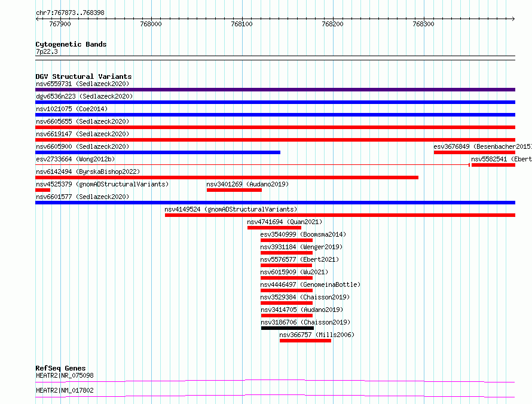Click the blue bar under dgv6536n223
Viewport: 532px width, 404px height.
(275, 102)
